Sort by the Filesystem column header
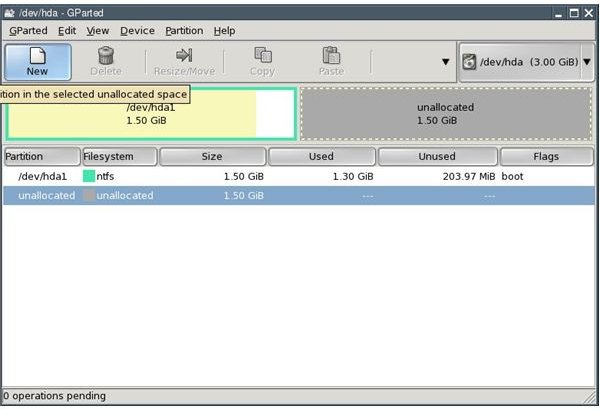This screenshot has height=417, width=600. [120, 156]
